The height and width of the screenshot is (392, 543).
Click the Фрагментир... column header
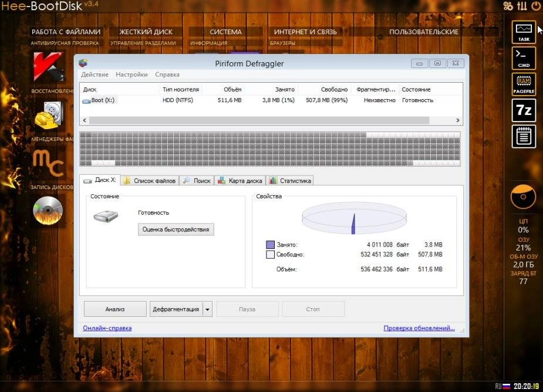[x=375, y=89]
